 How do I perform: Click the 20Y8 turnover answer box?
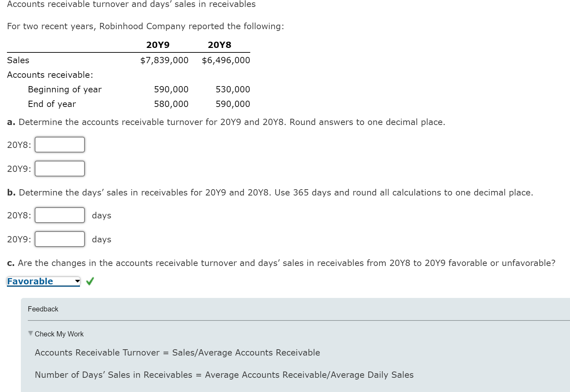click(59, 144)
